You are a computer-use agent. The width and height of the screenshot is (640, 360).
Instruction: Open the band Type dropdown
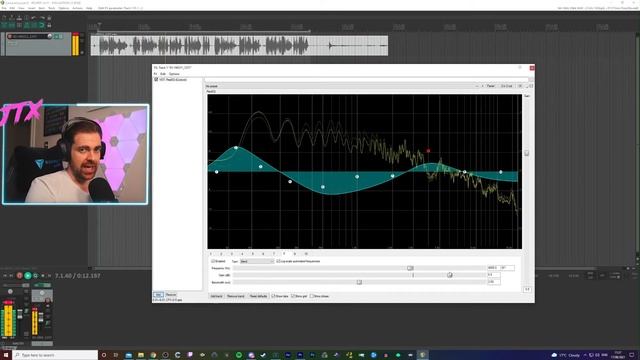point(257,261)
